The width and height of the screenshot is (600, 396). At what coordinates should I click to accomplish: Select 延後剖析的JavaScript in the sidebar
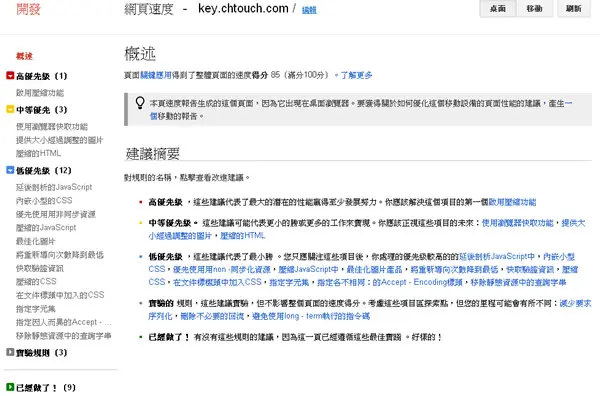click(54, 187)
